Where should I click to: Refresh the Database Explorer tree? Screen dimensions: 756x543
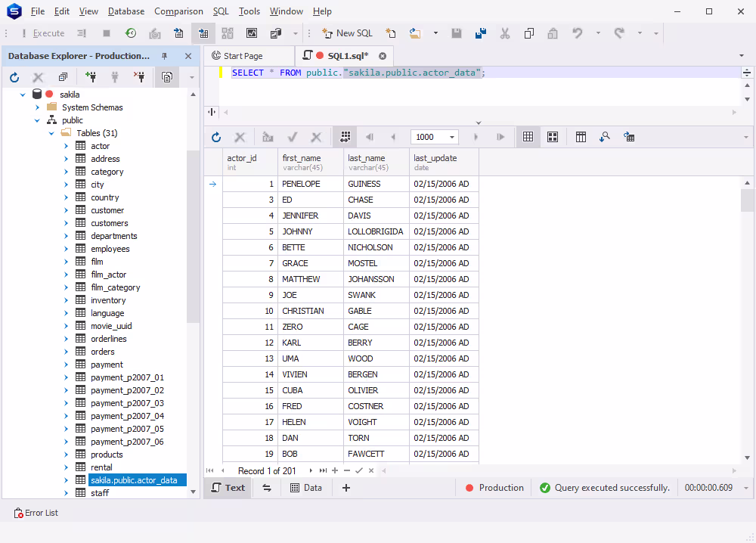[14, 77]
